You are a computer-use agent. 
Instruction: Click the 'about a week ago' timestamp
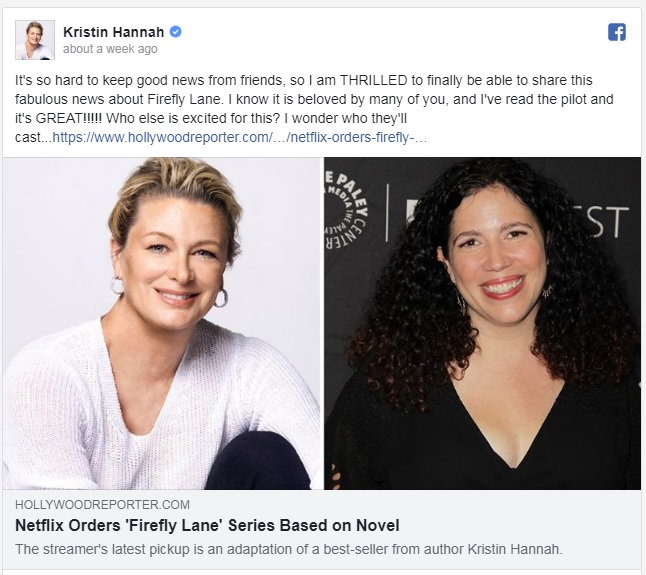[110, 49]
